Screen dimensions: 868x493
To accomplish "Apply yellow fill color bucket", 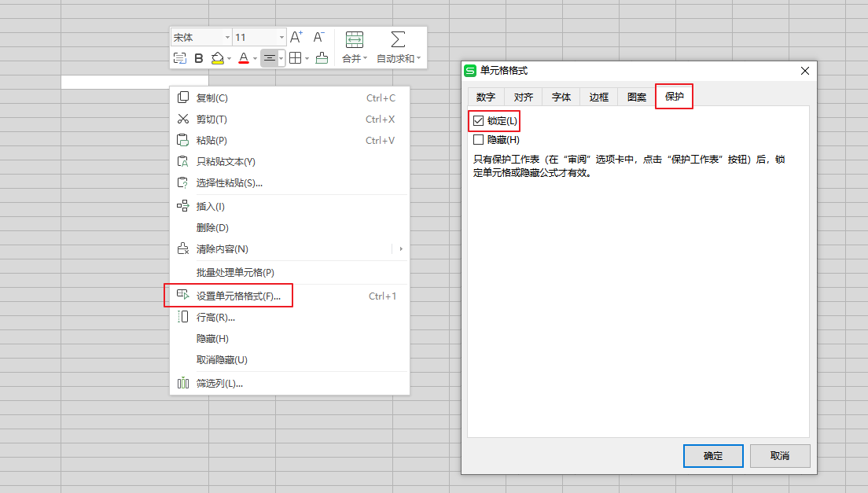I will 218,58.
